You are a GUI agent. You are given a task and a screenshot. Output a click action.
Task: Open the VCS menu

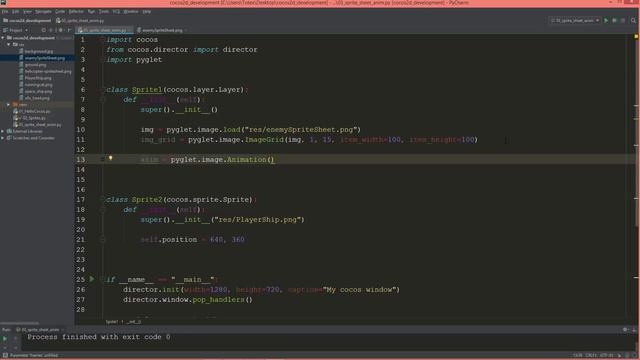[x=116, y=11]
